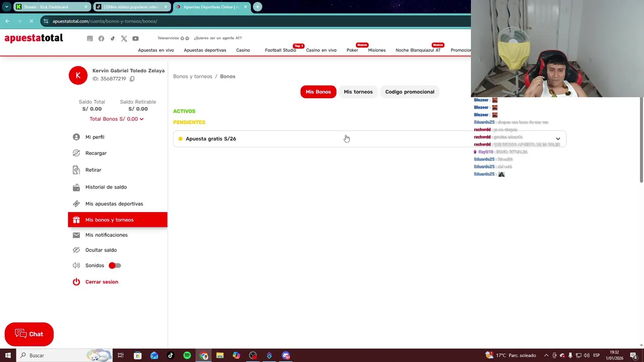644x362 pixels.
Task: Open the notification center icon in tray
Action: coord(634,355)
